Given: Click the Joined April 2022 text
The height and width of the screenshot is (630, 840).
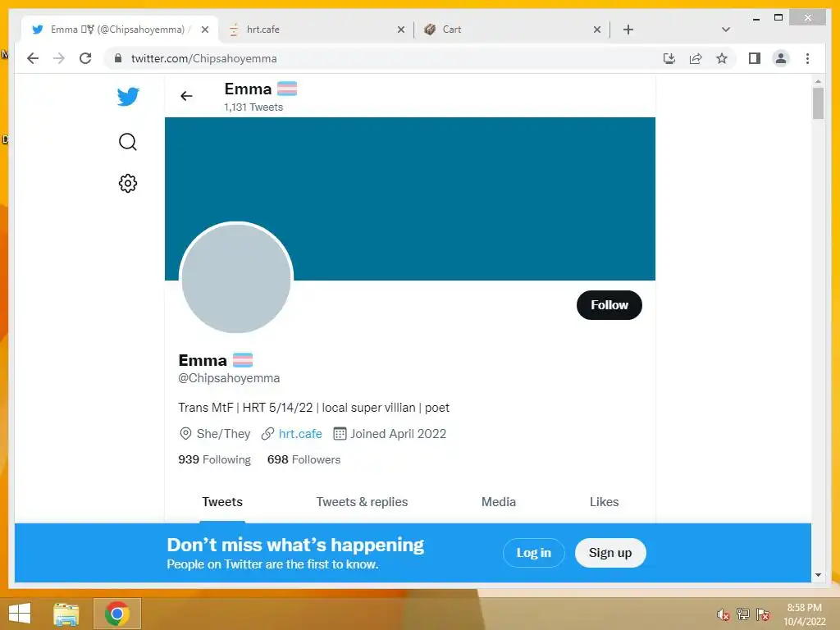Looking at the screenshot, I should click(398, 434).
